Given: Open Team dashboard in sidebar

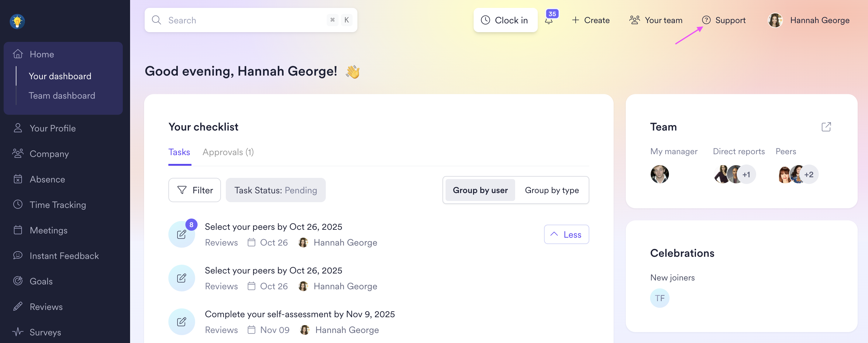Looking at the screenshot, I should pyautogui.click(x=62, y=96).
